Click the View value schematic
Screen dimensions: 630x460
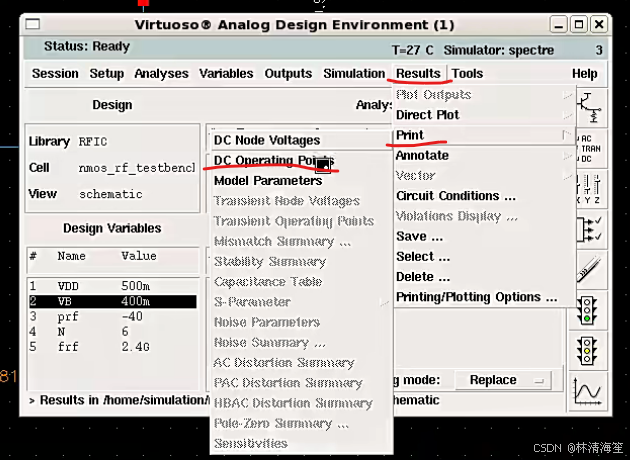(x=110, y=194)
